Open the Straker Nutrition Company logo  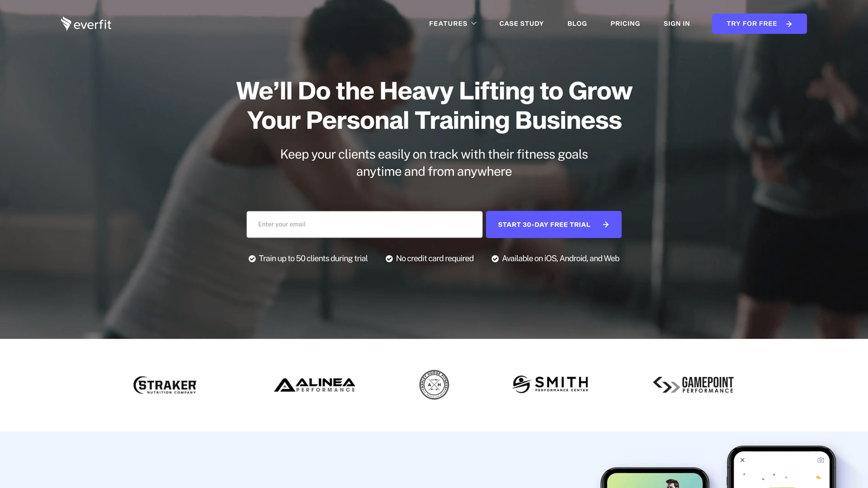(165, 385)
